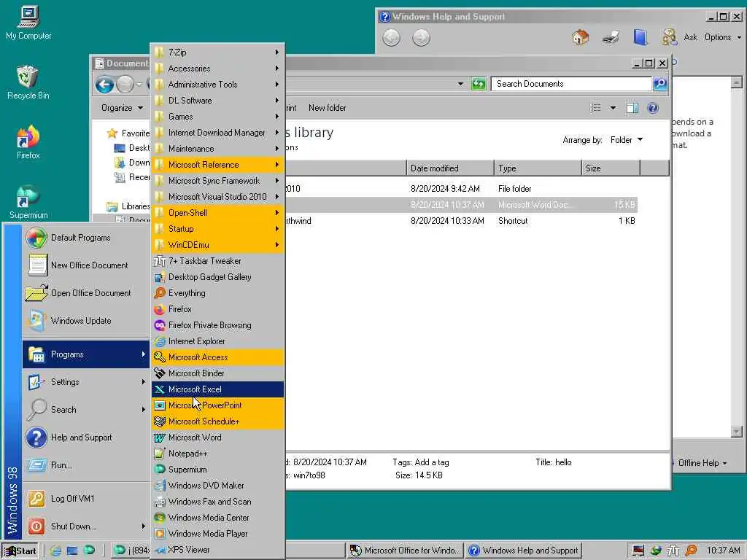Choose New Office Document
The height and width of the screenshot is (560, 747).
86,265
